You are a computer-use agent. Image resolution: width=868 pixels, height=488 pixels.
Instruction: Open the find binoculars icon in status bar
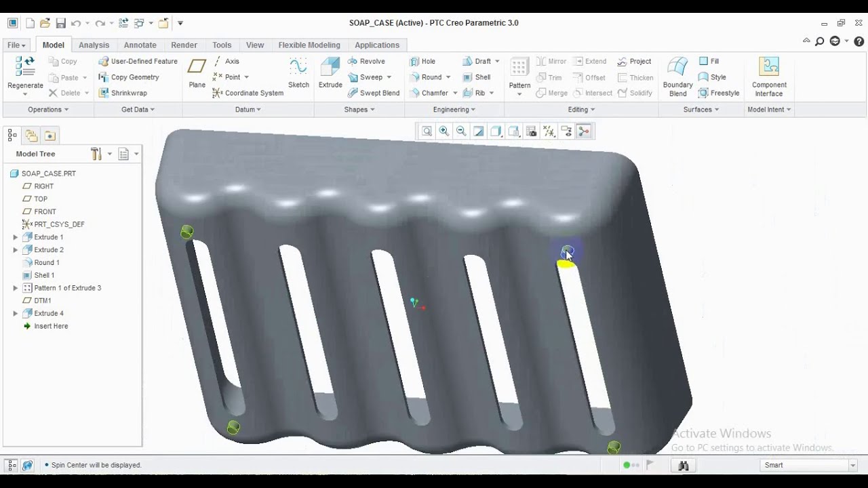[x=684, y=465]
